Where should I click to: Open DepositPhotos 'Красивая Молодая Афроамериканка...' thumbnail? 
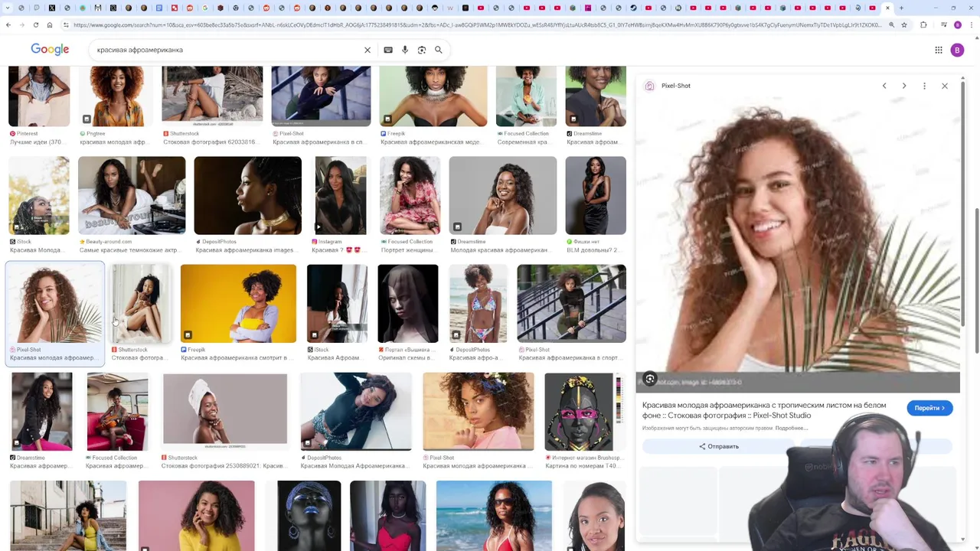click(356, 412)
